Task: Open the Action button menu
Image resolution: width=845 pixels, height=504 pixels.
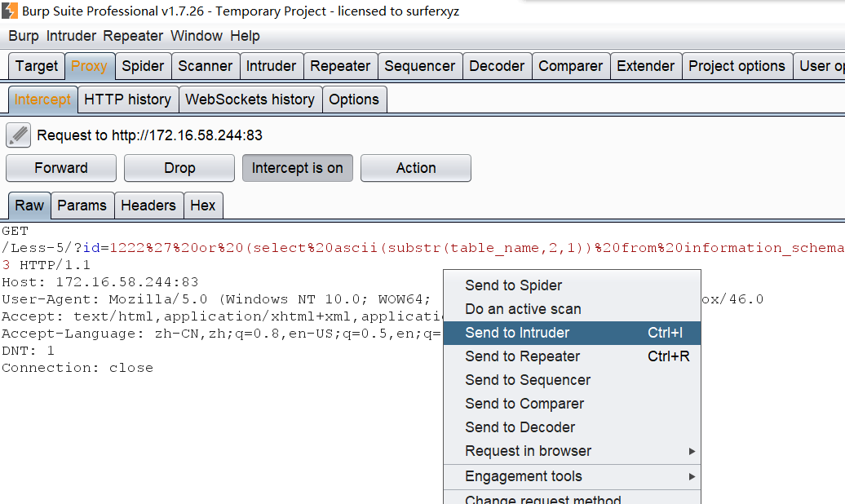Action: point(416,168)
